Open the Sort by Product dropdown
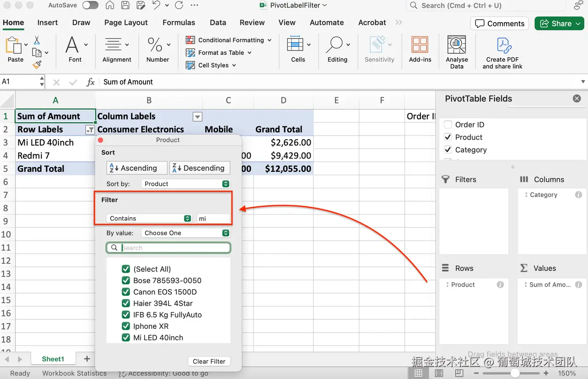The width and height of the screenshot is (588, 379). click(186, 184)
